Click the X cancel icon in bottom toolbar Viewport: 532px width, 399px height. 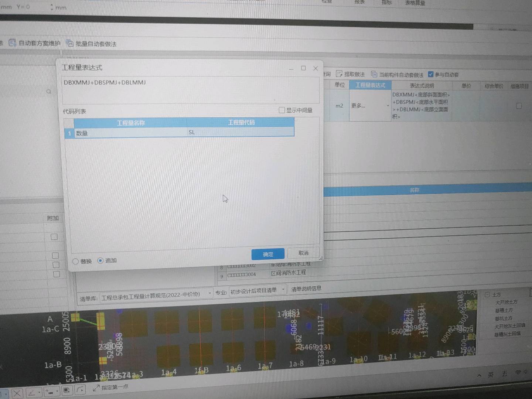coord(17,393)
